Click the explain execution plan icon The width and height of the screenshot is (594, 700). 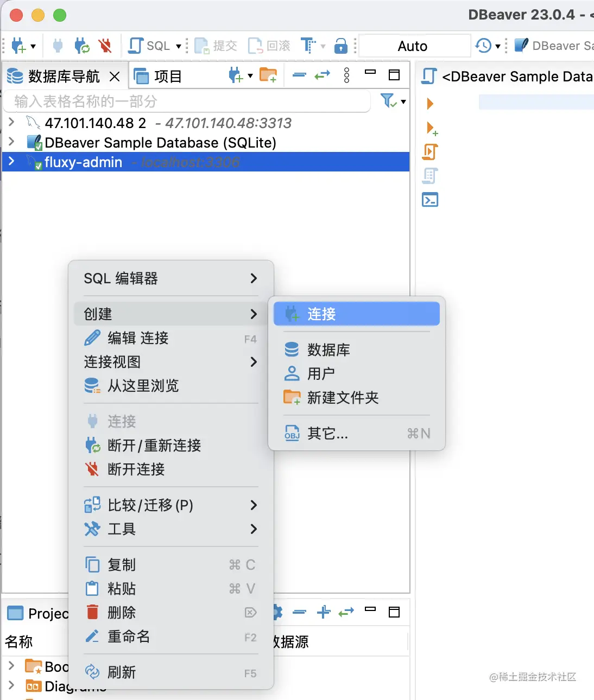click(430, 176)
